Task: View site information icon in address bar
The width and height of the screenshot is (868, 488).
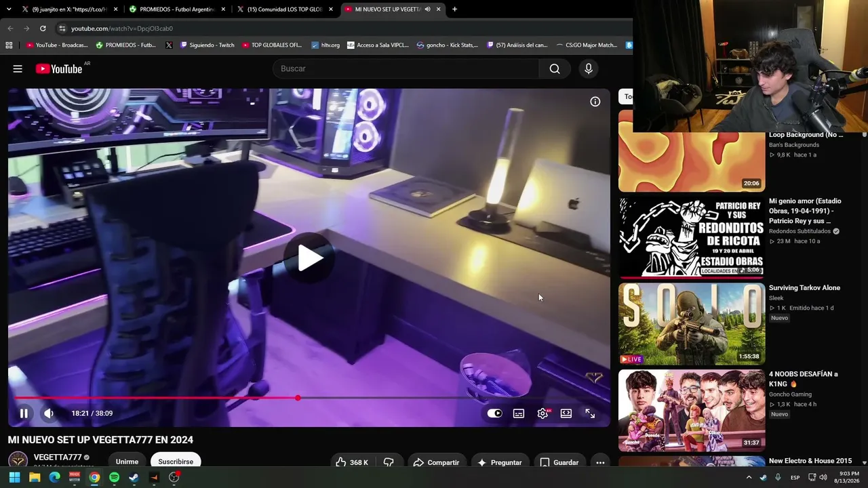Action: point(62,28)
